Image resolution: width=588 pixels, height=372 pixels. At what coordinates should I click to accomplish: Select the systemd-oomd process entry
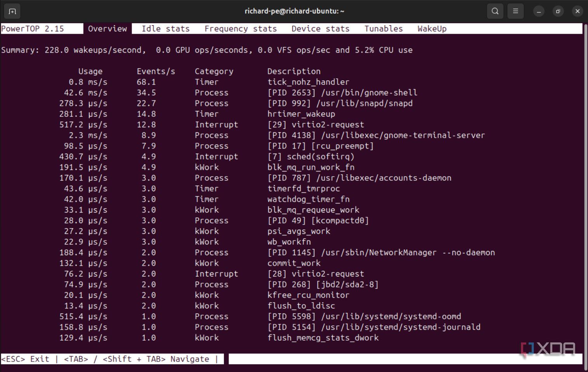(364, 317)
